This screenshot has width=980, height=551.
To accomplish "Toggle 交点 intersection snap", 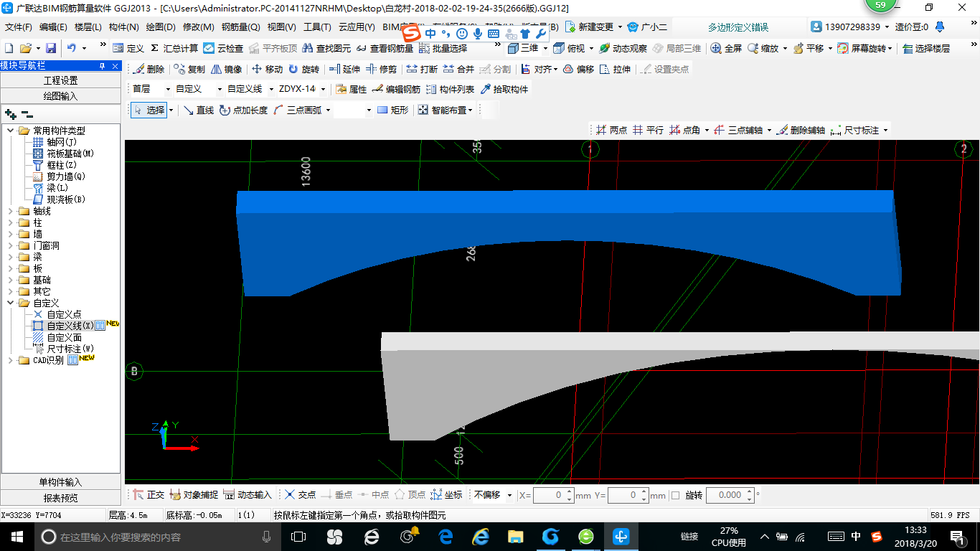I will (x=300, y=495).
